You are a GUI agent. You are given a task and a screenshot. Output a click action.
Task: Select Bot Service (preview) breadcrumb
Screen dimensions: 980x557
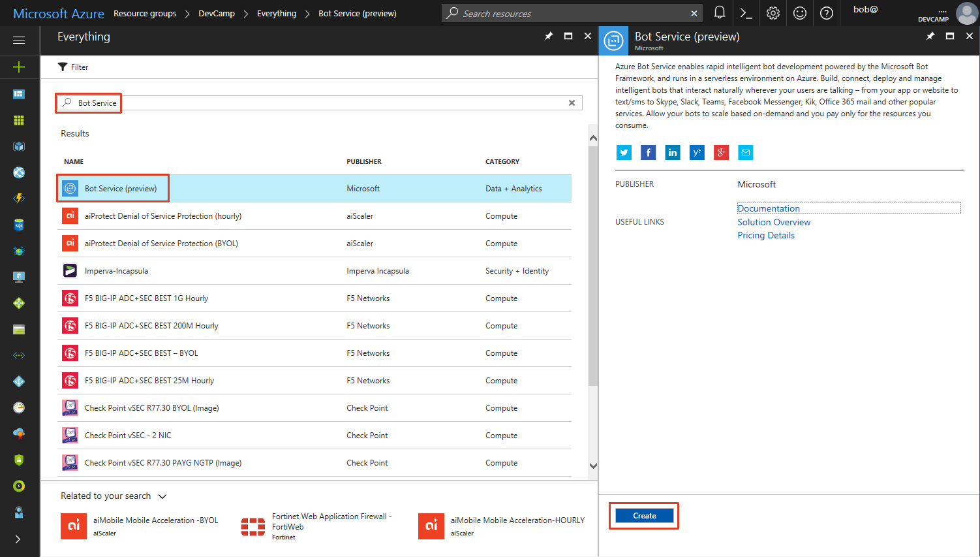358,13
